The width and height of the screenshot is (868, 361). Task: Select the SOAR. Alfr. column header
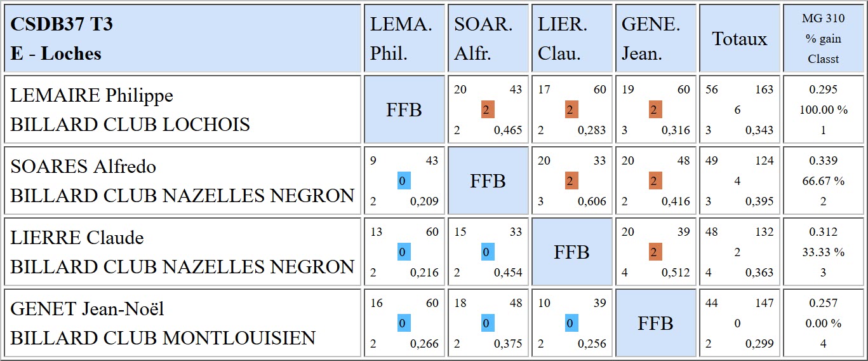488,39
